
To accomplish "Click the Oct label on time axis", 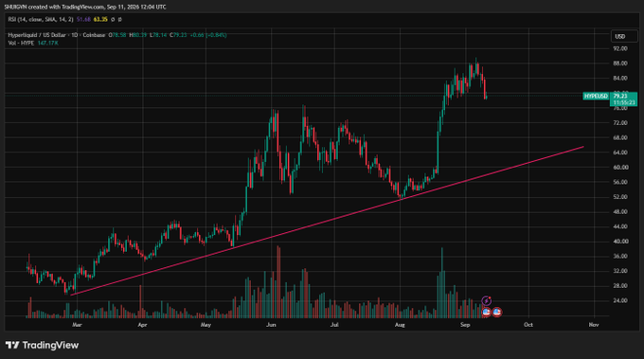I will point(528,325).
